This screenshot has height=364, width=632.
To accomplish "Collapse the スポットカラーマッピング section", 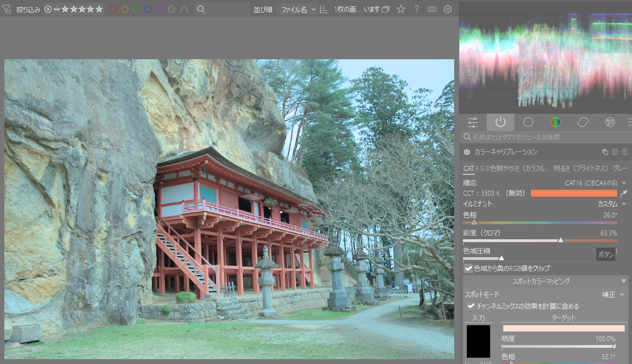I will [x=545, y=281].
